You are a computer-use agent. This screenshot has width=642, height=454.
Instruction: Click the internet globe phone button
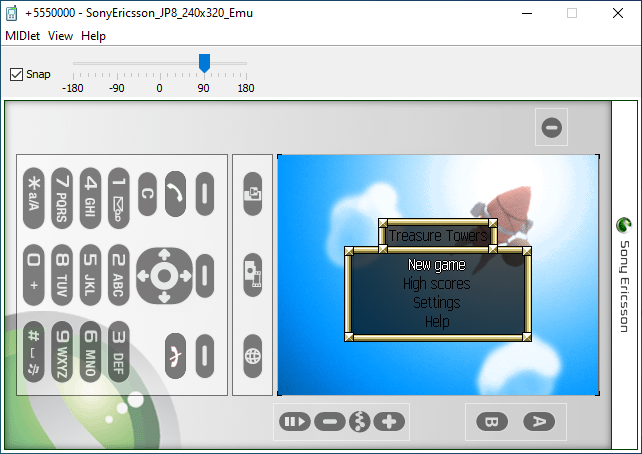tap(253, 356)
